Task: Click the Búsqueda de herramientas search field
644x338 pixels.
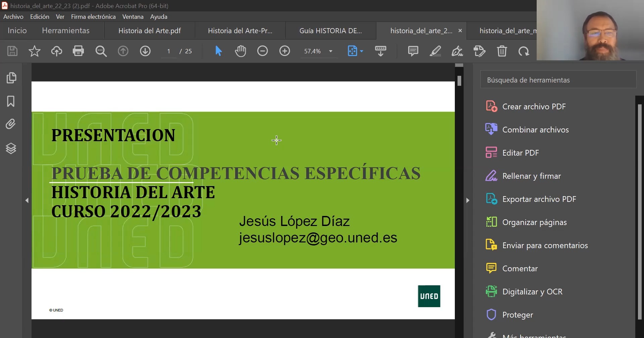Action: pos(558,80)
